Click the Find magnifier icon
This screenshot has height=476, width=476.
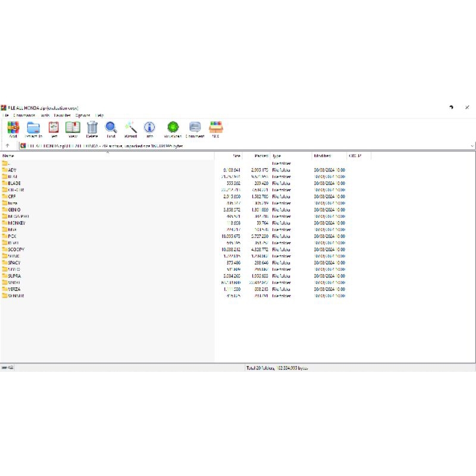coord(111,128)
